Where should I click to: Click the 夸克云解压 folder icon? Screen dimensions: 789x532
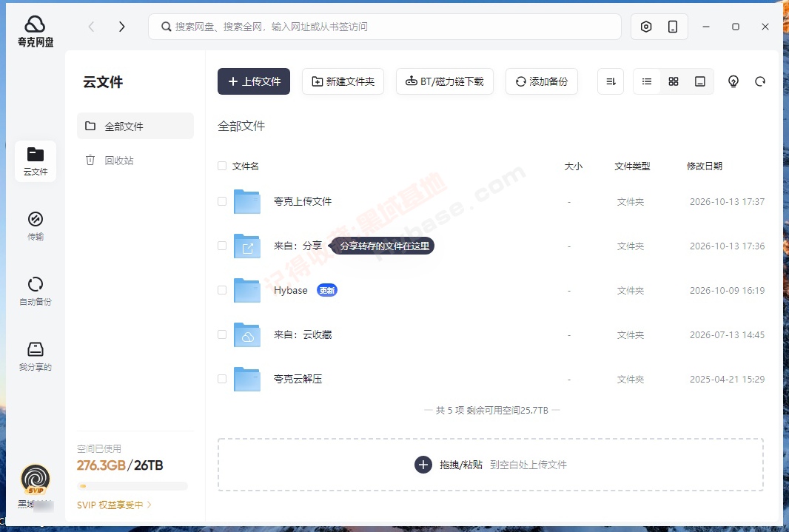(x=247, y=379)
